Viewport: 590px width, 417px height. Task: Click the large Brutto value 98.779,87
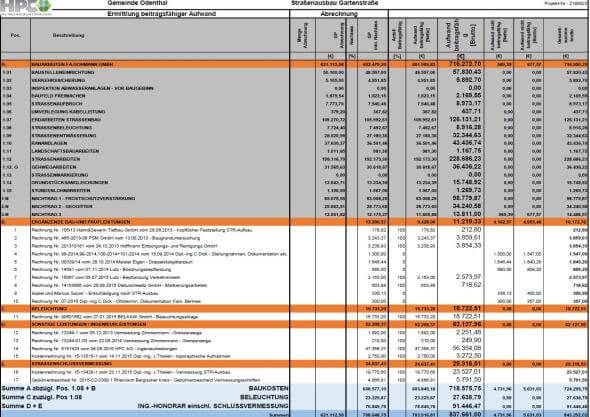pos(467,198)
